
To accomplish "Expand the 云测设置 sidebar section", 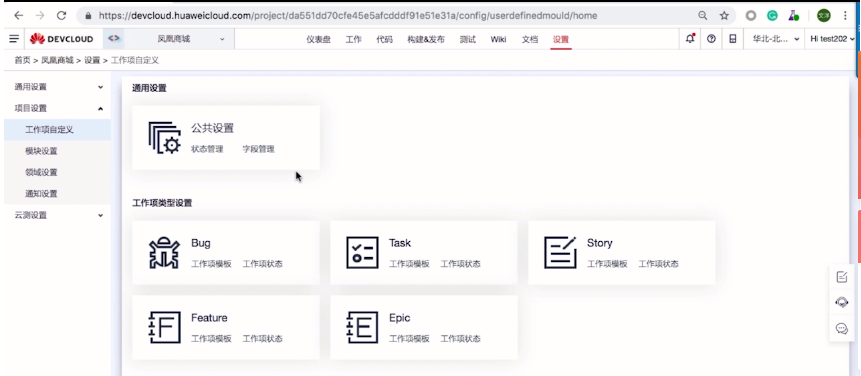I will point(58,215).
